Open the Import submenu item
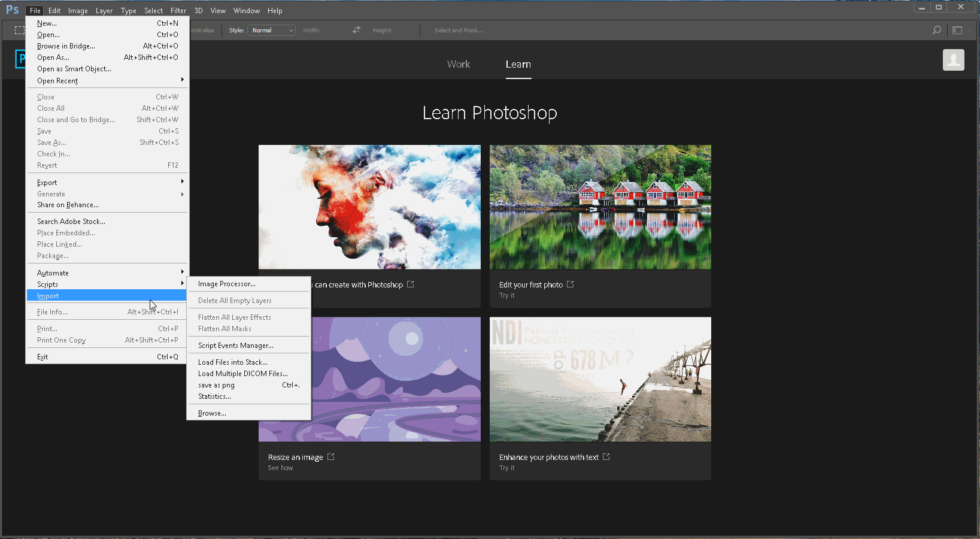The image size is (980, 539). pyautogui.click(x=107, y=295)
